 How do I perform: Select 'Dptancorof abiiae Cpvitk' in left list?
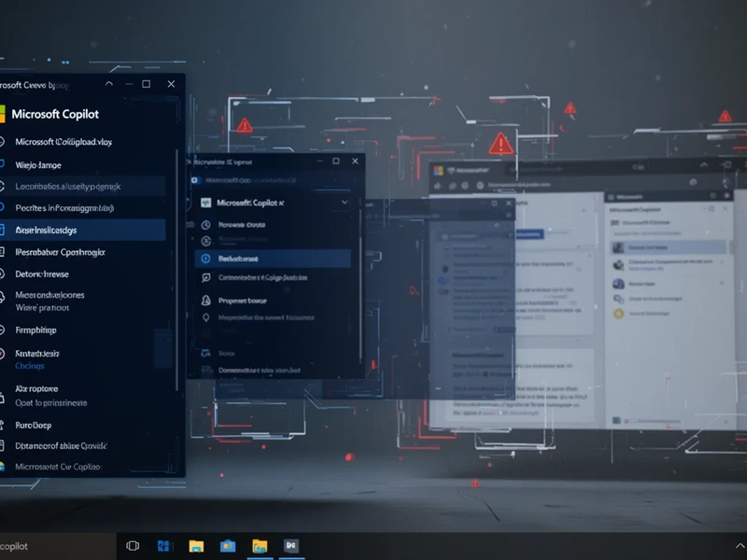point(61,446)
